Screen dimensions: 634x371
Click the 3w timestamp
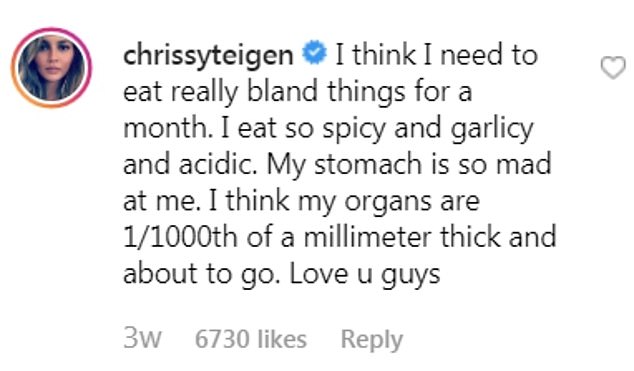click(x=142, y=338)
